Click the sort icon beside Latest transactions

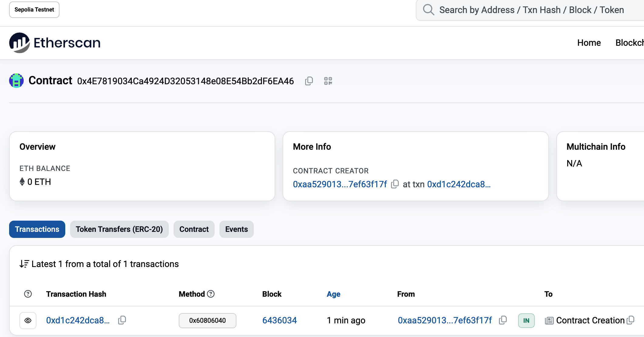pos(24,264)
